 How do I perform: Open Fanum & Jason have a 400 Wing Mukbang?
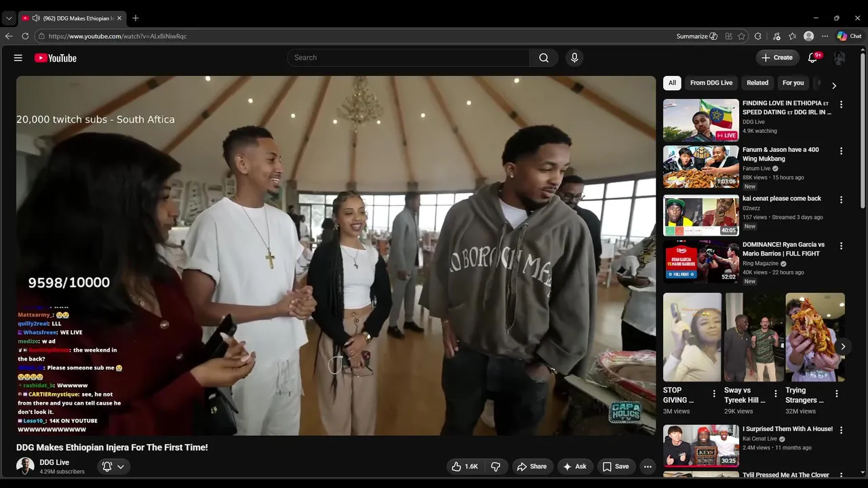(x=781, y=154)
